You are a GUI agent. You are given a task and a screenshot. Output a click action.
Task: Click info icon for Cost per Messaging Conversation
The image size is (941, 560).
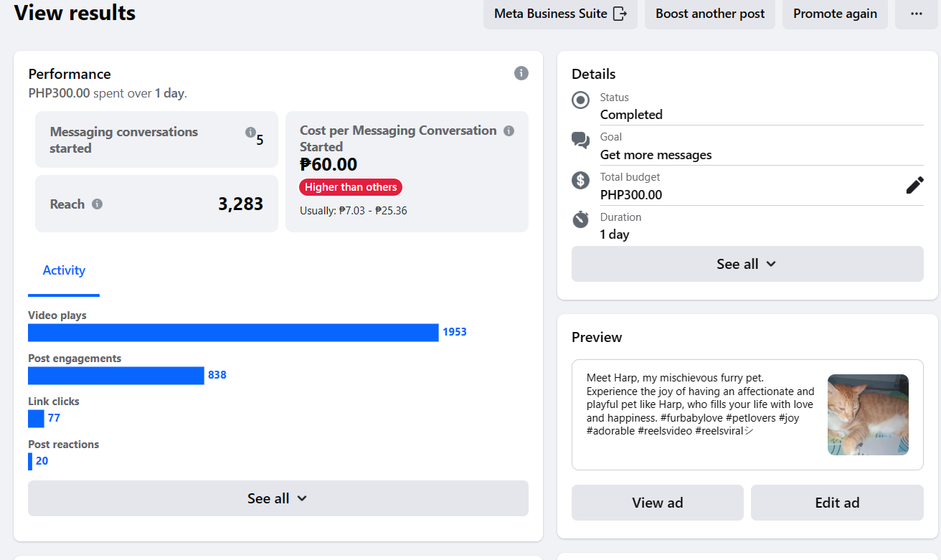coord(509,130)
